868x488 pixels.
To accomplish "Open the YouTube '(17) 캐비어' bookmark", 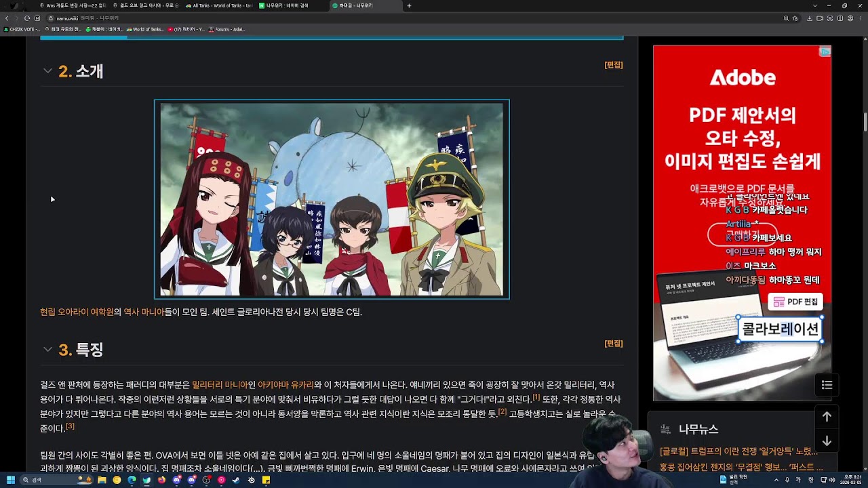I will tap(186, 29).
